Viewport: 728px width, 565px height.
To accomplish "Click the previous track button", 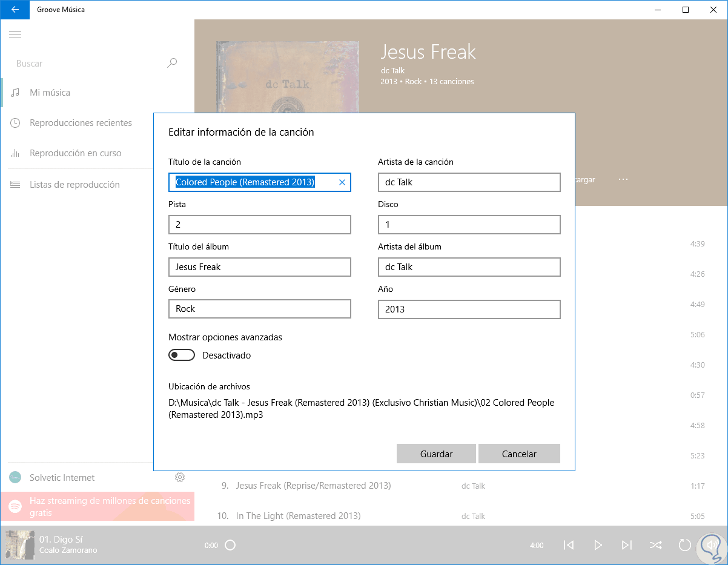I will (569, 545).
